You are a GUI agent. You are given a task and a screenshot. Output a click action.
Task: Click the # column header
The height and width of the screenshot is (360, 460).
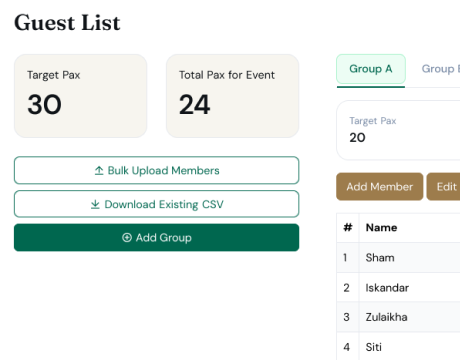pyautogui.click(x=348, y=228)
